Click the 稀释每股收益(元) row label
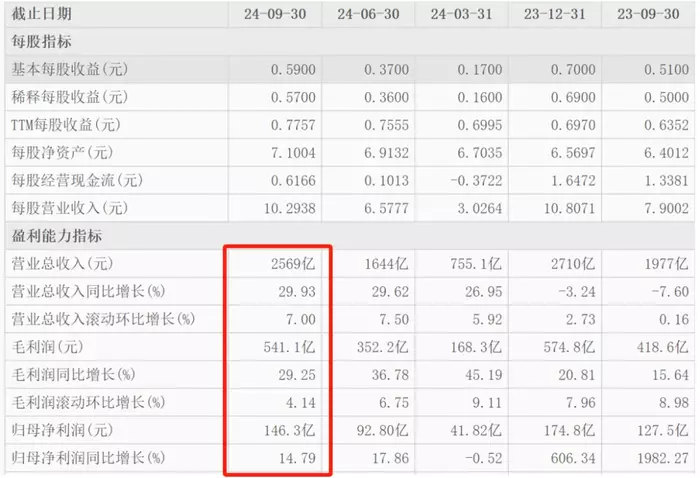The height and width of the screenshot is (478, 700). pos(70,98)
